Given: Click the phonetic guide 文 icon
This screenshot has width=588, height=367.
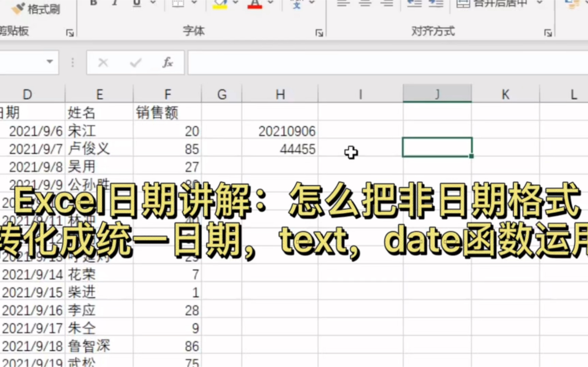Looking at the screenshot, I should pyautogui.click(x=296, y=4).
